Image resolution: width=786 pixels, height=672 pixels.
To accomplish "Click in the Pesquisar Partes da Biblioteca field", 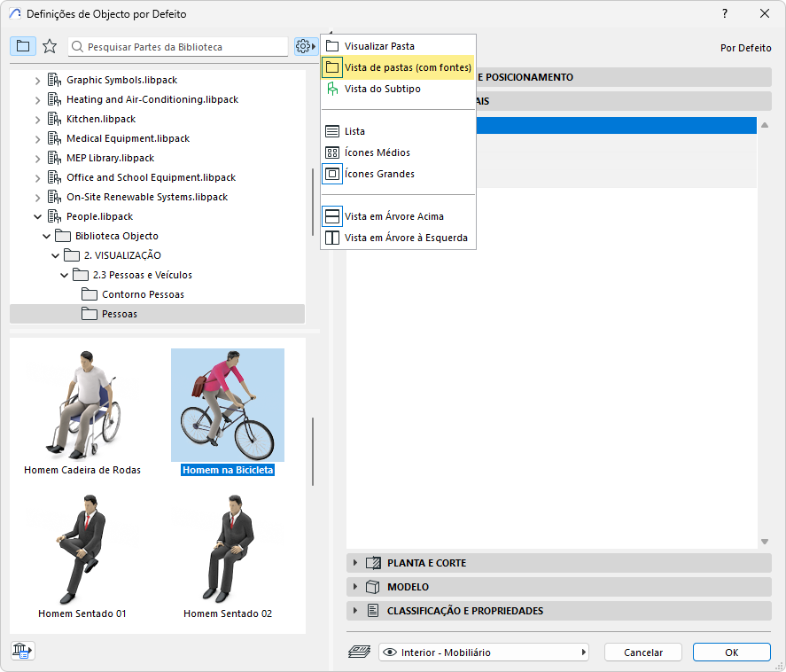I will click(178, 47).
